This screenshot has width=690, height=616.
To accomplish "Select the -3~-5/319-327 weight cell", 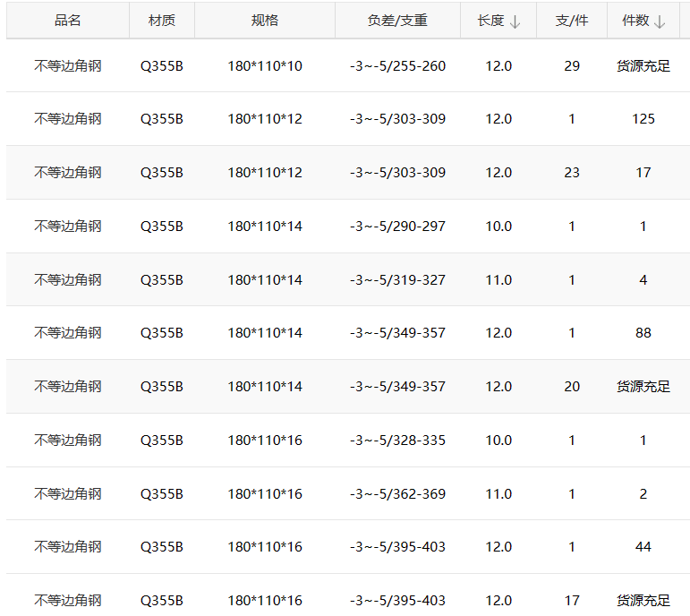I will click(x=397, y=280).
